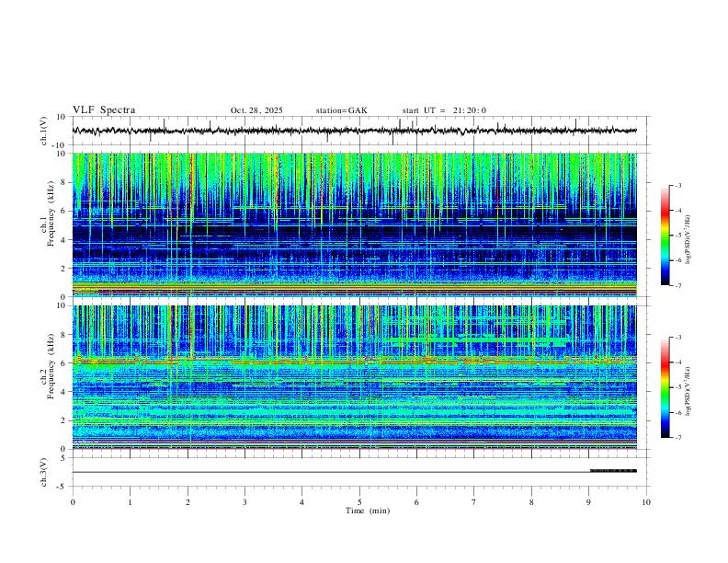
Task: Click the "-3" tick on ch.1 colorbar
Action: click(x=678, y=185)
